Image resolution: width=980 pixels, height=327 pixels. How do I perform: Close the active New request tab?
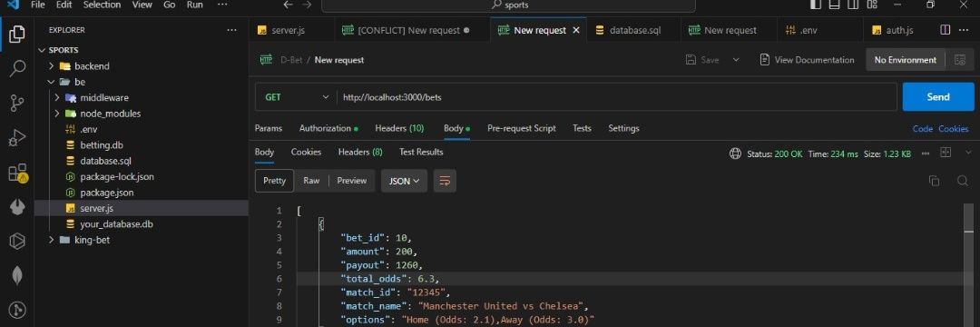(576, 30)
